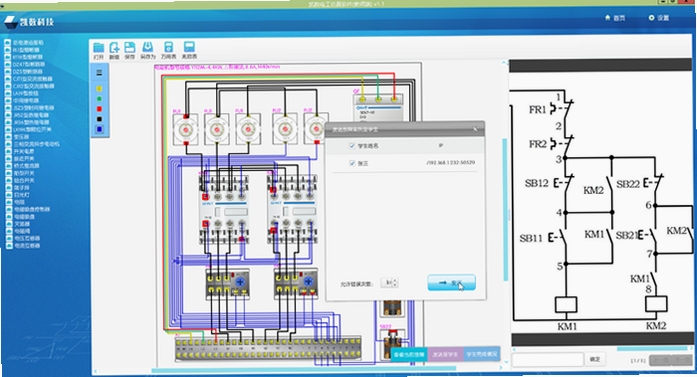This screenshot has height=377, width=697.
Task: Click the first indicator light on panel
Action: coord(186,129)
